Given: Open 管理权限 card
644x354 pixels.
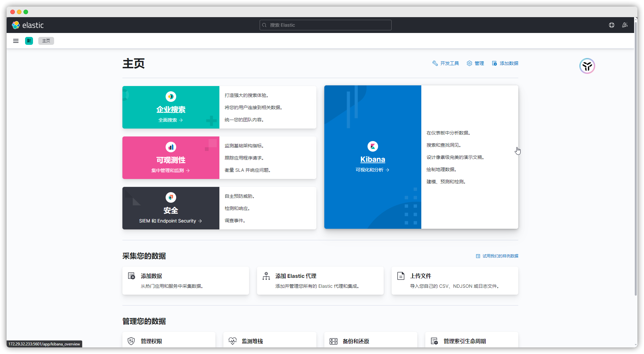Looking at the screenshot, I should point(169,340).
